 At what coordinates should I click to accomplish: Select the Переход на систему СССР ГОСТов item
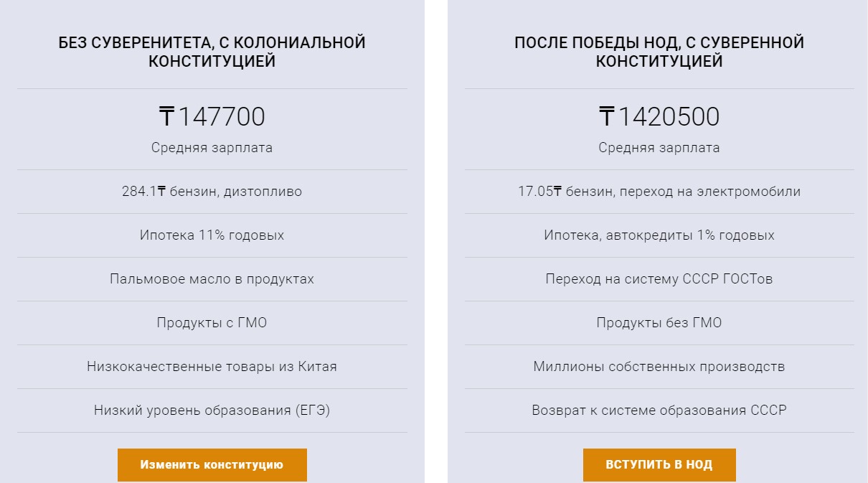[x=659, y=279]
